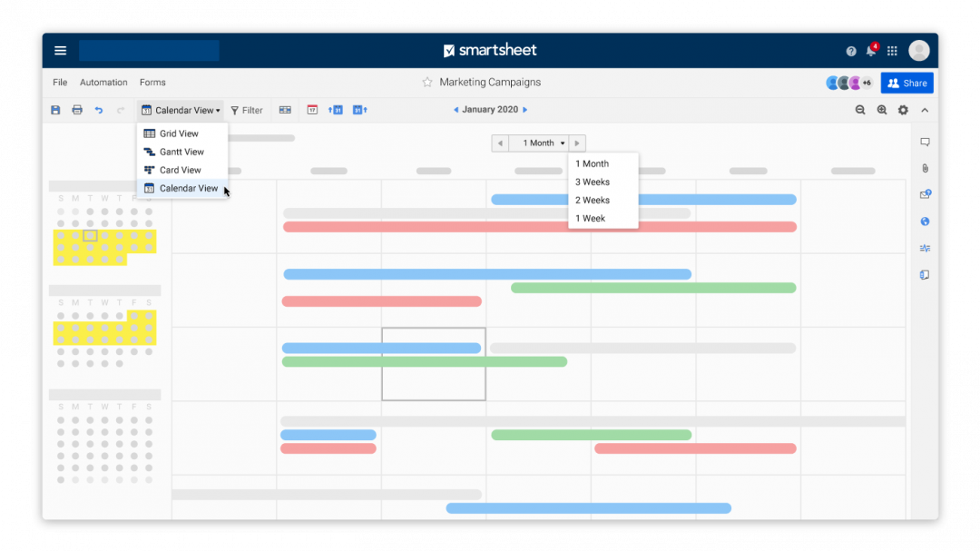Open notifications from the bell icon
The height and width of the screenshot is (551, 980).
tap(869, 51)
